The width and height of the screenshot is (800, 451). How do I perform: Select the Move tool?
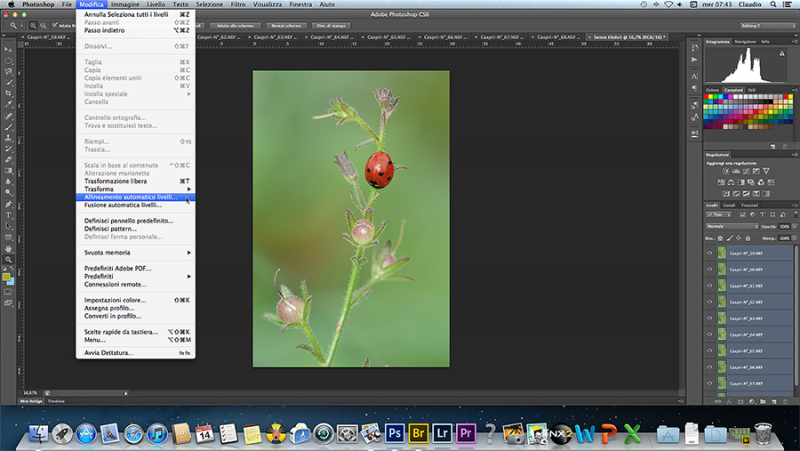8,49
